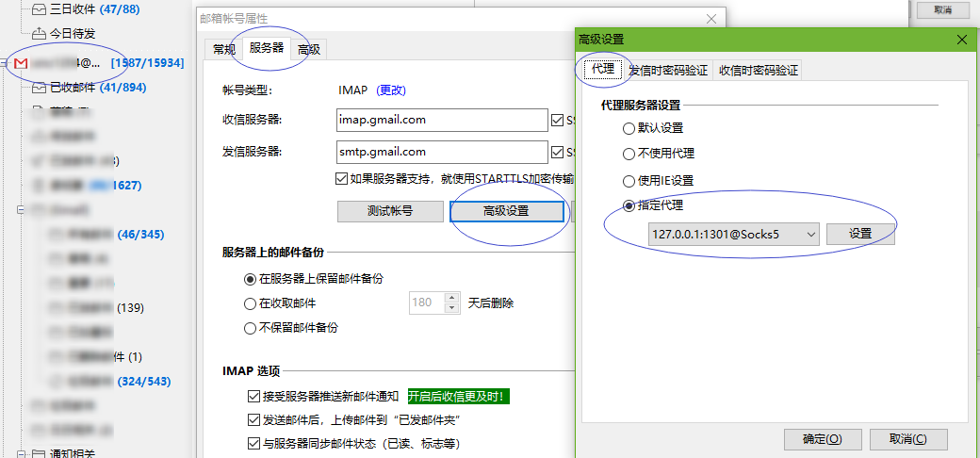
Task: Click the 邮箱帐号属性 dialog title bar
Action: [461, 19]
